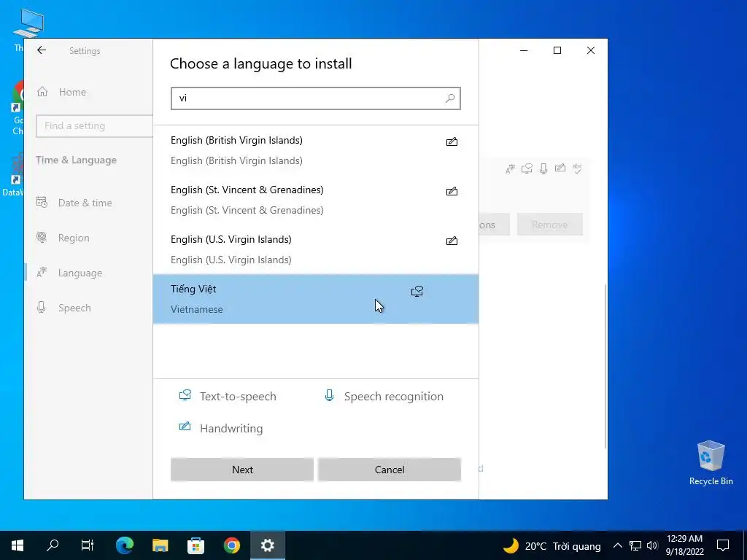Open Speech settings

pyautogui.click(x=64, y=308)
